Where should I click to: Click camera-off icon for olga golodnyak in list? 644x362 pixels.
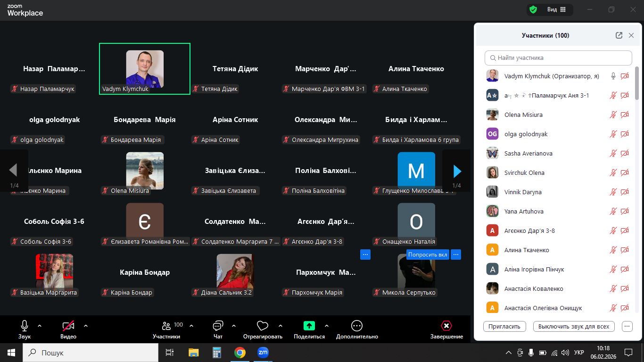click(625, 134)
